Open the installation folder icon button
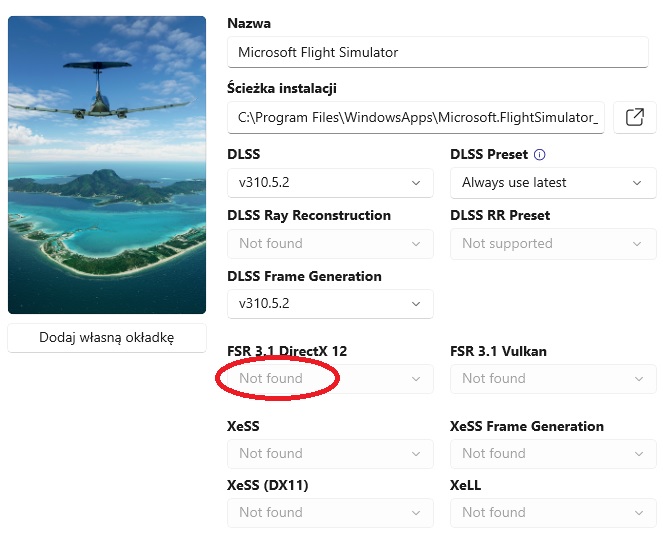The height and width of the screenshot is (549, 663). 634,117
